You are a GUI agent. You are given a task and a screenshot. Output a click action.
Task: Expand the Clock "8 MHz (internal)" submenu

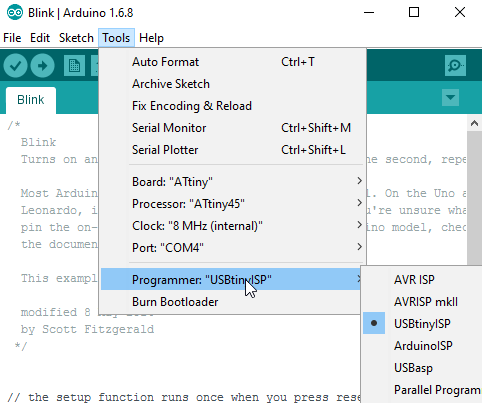[232, 226]
